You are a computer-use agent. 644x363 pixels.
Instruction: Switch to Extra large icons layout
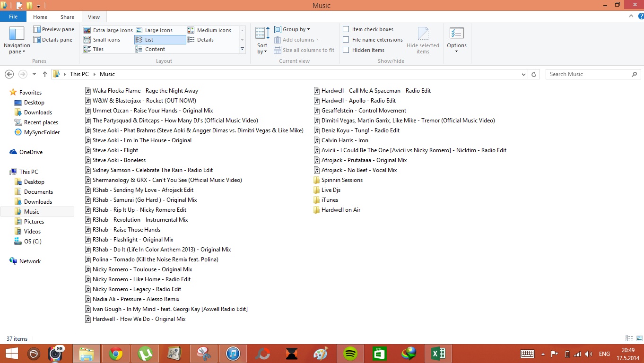108,30
